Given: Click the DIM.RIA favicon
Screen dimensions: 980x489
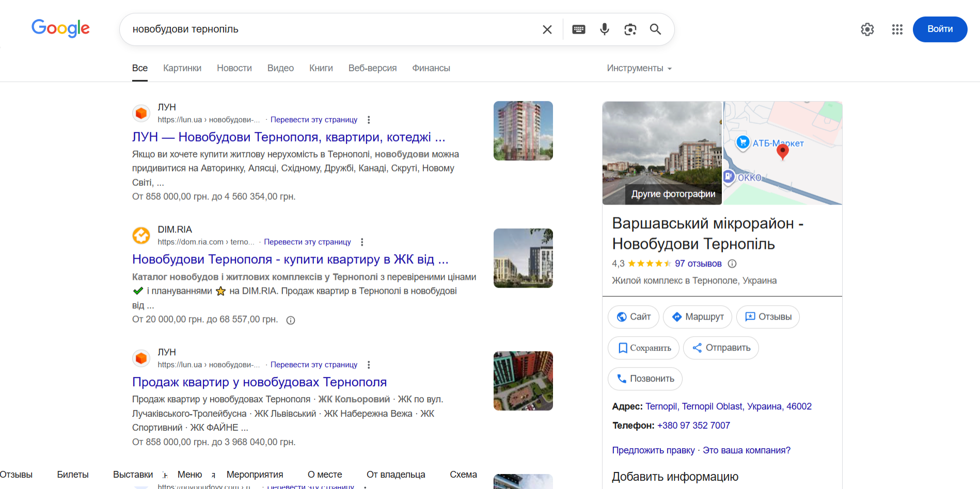Looking at the screenshot, I should pos(141,235).
